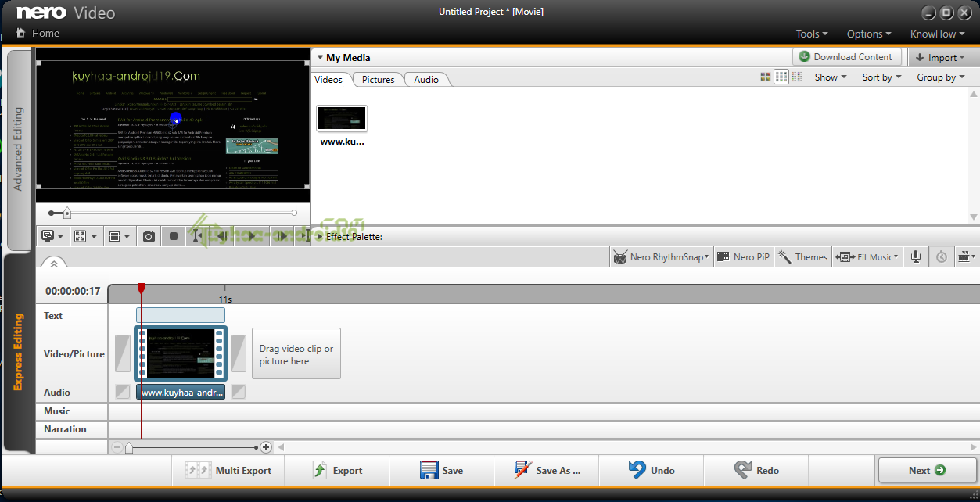The width and height of the screenshot is (980, 502).
Task: Open the Show filter dropdown
Action: pos(830,77)
